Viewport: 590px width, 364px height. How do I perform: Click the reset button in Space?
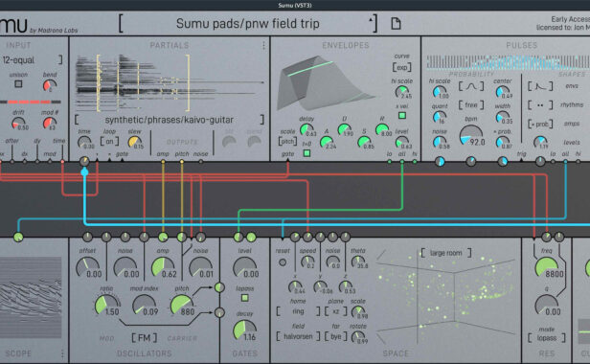(283, 262)
